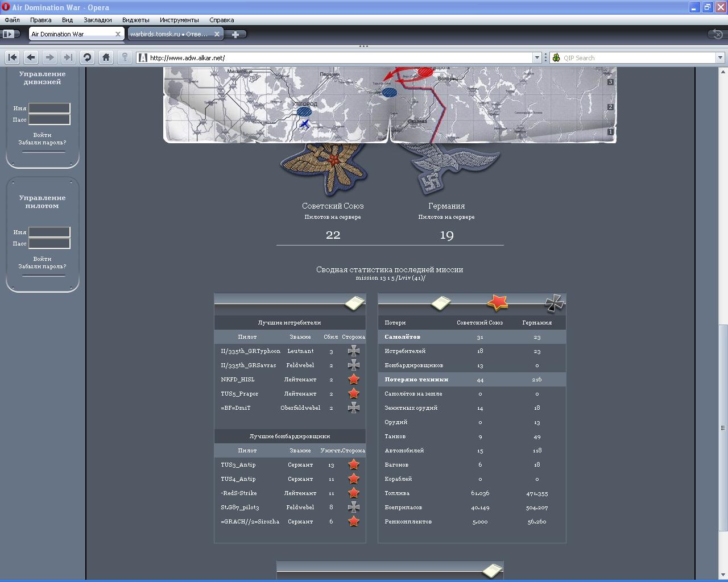728x582 pixels.
Task: Reload the current page
Action: [87, 57]
